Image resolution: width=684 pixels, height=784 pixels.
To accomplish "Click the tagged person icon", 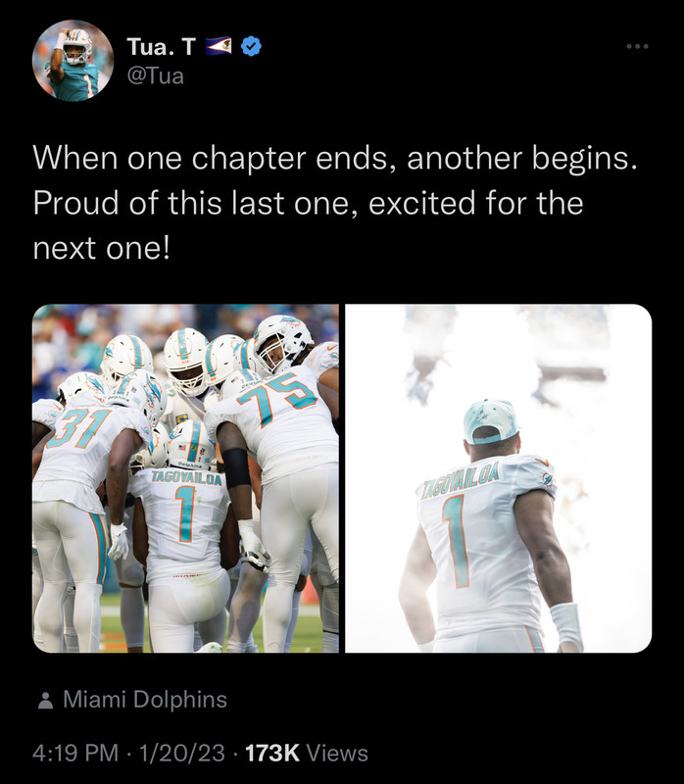I will coord(45,700).
